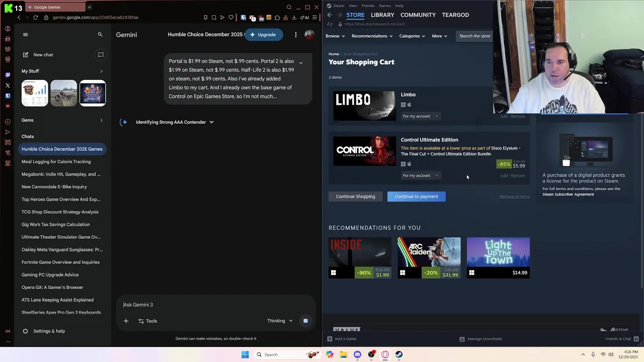The height and width of the screenshot is (362, 644).
Task: Switch to Google Gemini browser tab
Action: pos(54,7)
